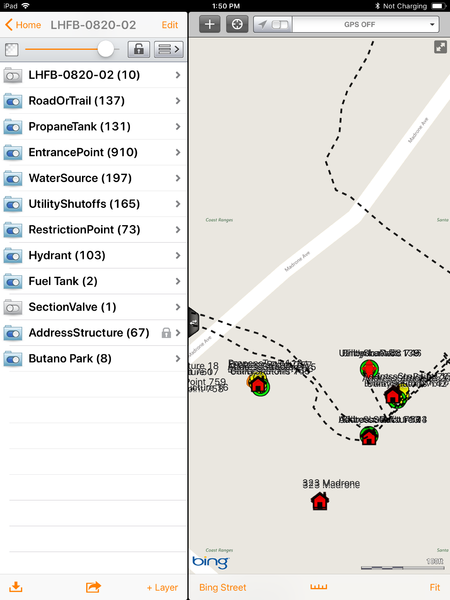Tap the 1:50 PM clock

pyautogui.click(x=226, y=6)
